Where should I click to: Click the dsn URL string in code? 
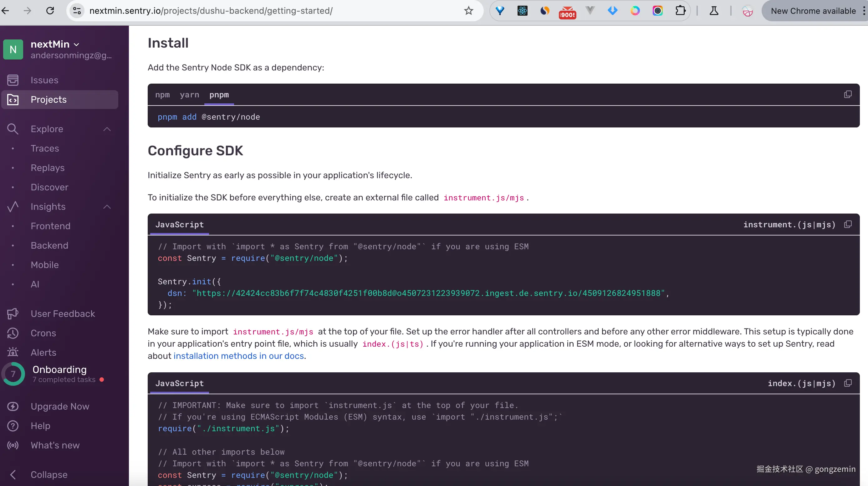(x=428, y=293)
